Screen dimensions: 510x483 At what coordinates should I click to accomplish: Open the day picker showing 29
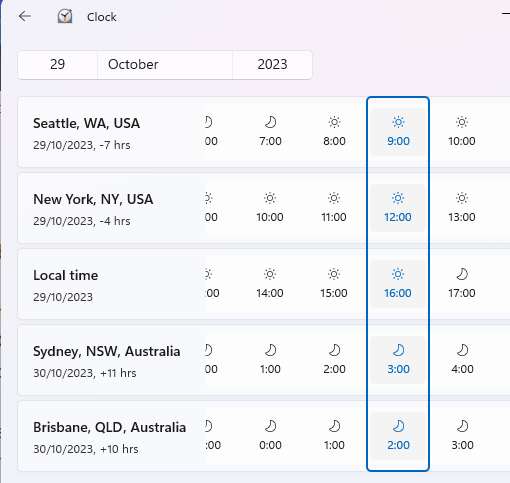pyautogui.click(x=58, y=65)
